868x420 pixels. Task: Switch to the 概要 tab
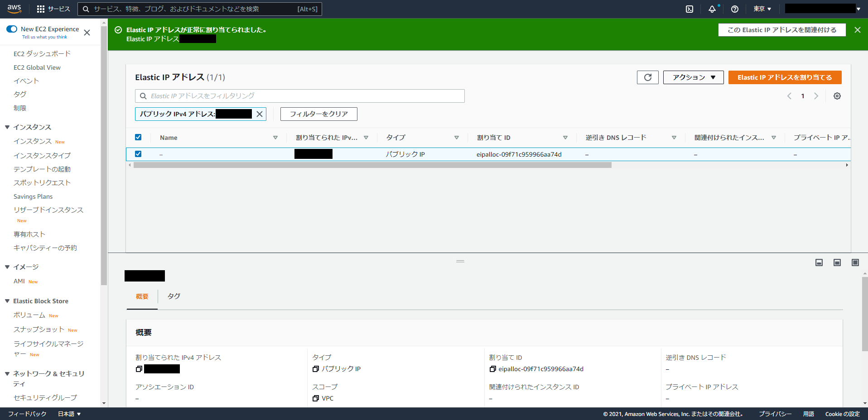point(142,296)
